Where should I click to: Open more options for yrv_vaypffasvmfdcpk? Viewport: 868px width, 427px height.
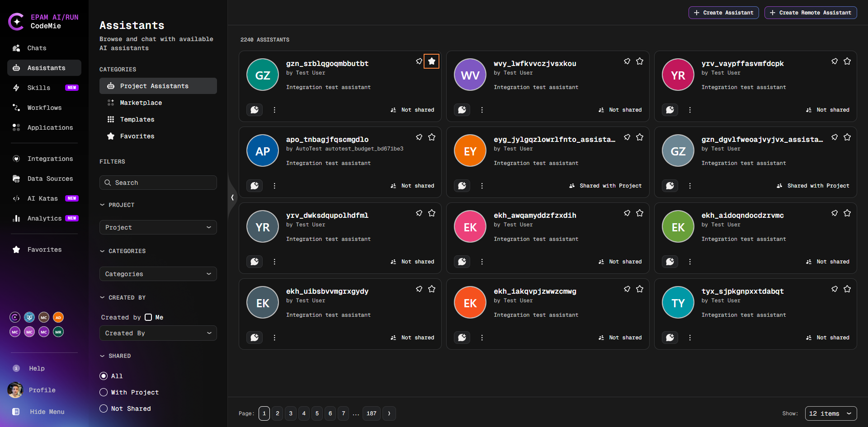coord(690,110)
